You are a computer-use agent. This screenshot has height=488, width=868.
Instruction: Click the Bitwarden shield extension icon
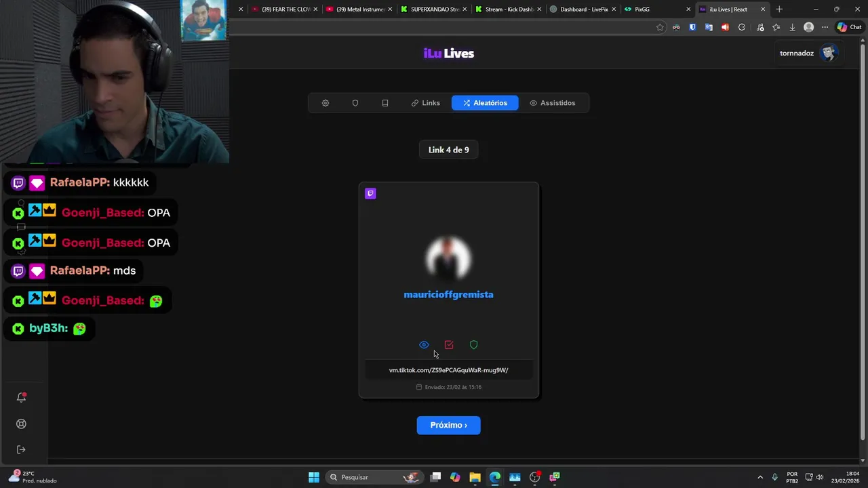pos(692,27)
